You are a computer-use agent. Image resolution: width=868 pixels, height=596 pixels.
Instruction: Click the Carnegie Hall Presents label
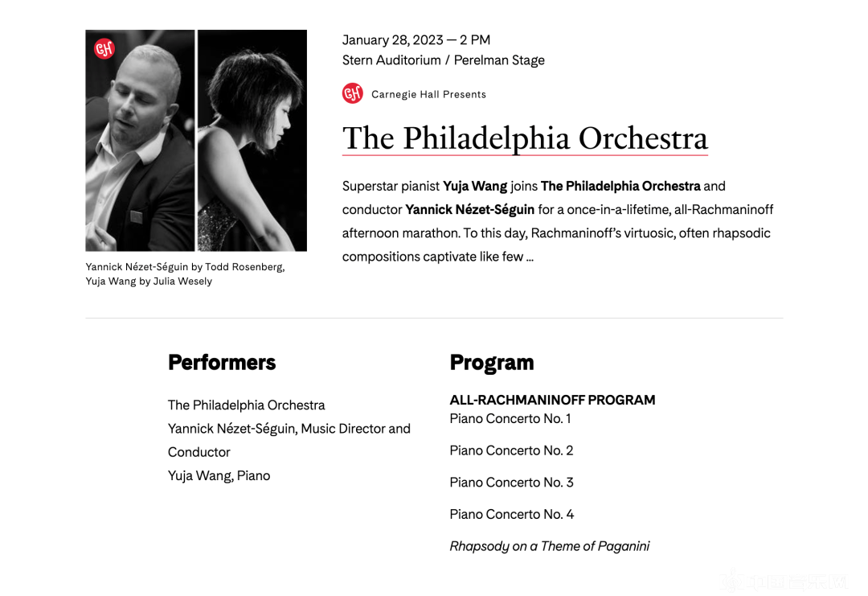pos(428,95)
